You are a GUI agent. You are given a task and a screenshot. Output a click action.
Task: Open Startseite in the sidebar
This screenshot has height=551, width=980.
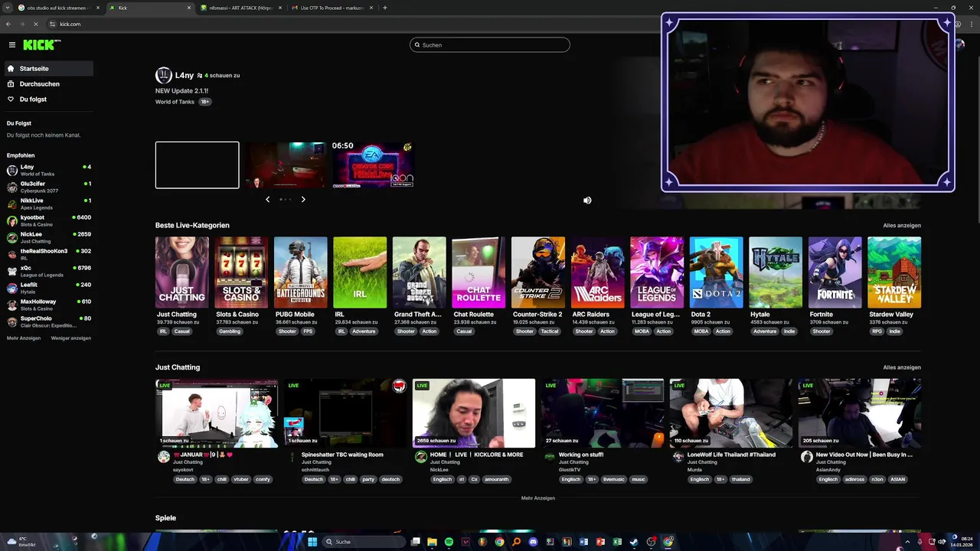[x=48, y=69]
